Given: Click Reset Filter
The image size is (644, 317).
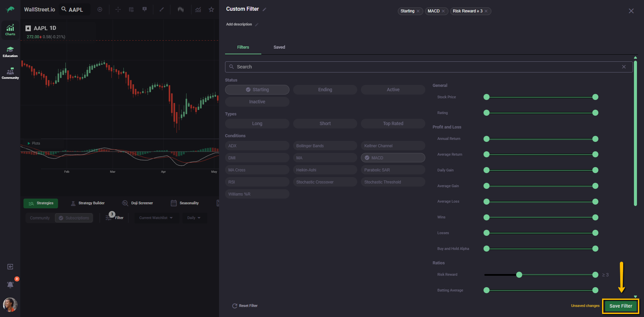Looking at the screenshot, I should [x=245, y=306].
